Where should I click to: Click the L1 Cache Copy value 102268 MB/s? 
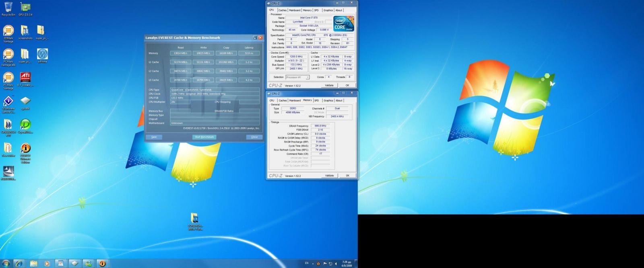[x=226, y=62]
